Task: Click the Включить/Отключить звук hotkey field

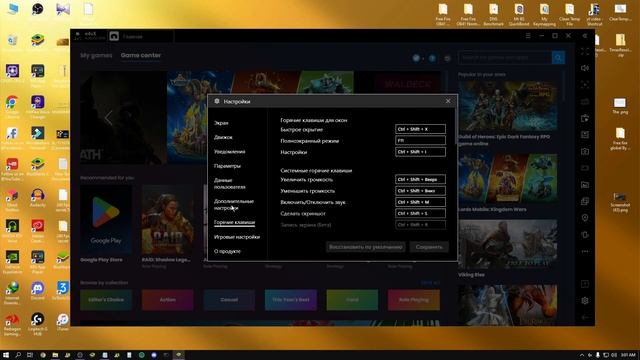Action: tap(420, 202)
